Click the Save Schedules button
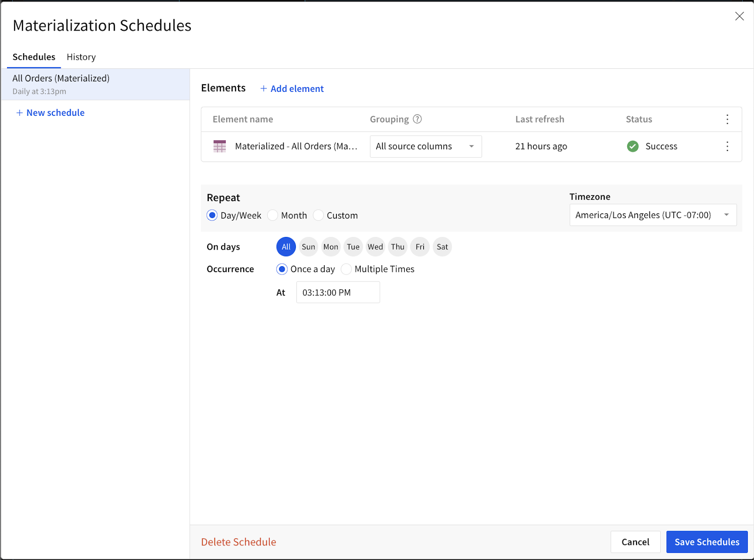 click(x=706, y=542)
